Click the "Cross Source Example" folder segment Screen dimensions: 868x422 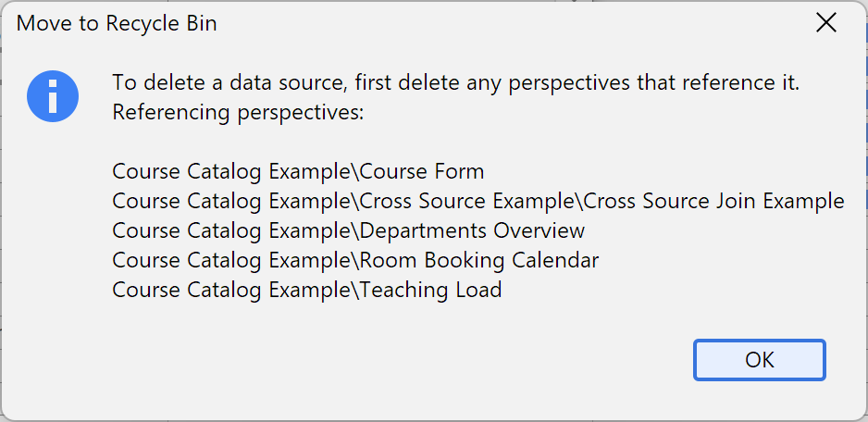(468, 201)
